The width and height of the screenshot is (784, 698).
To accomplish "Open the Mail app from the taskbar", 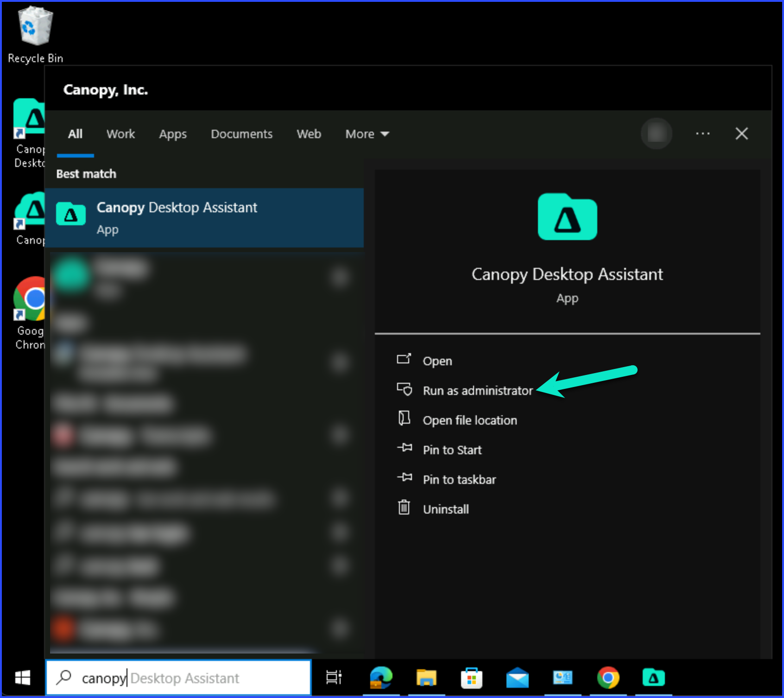I will coord(517,678).
